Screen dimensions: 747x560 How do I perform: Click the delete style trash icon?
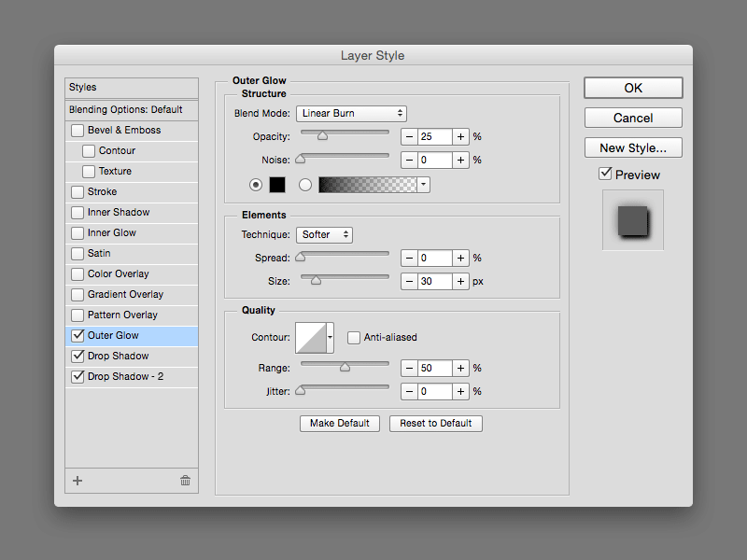(185, 480)
